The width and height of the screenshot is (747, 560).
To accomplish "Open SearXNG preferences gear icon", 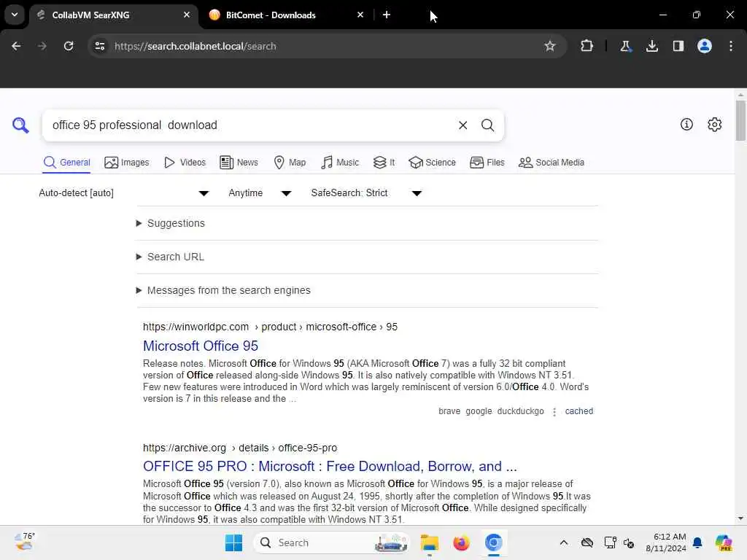I will pyautogui.click(x=715, y=124).
